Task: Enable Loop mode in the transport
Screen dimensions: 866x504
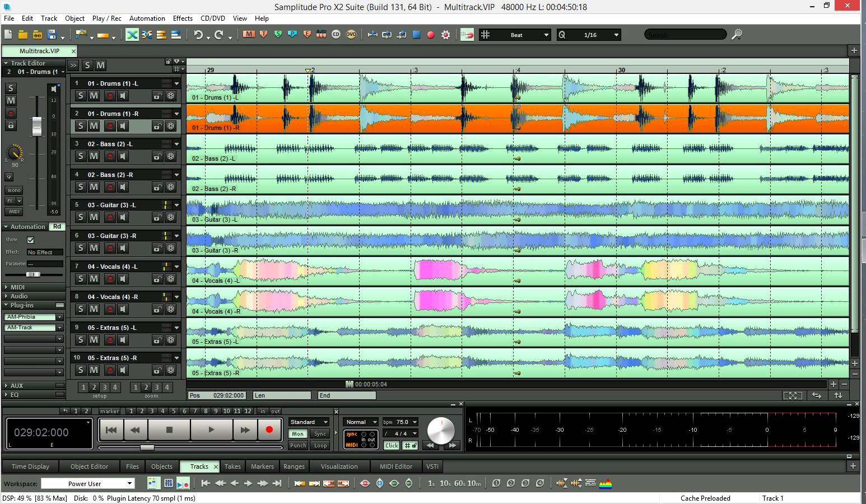Action: click(320, 446)
